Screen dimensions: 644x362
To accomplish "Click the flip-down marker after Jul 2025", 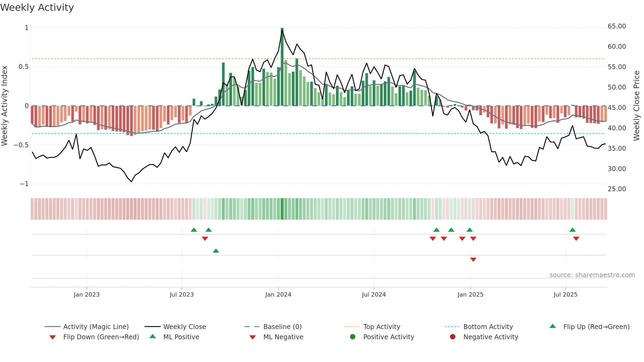I will [576, 239].
